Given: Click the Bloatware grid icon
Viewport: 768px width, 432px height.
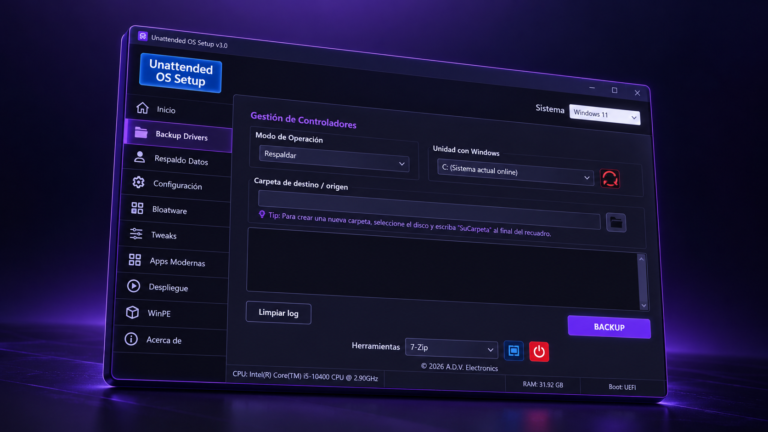Looking at the screenshot, I should pos(137,208).
